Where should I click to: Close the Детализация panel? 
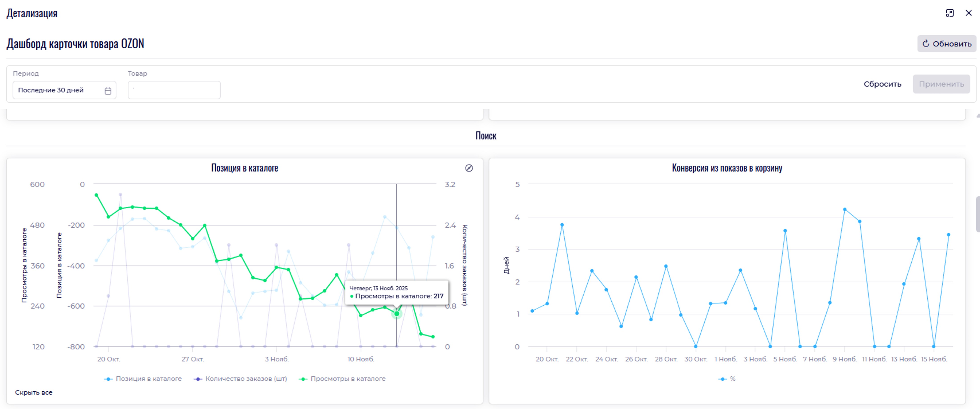point(969,13)
